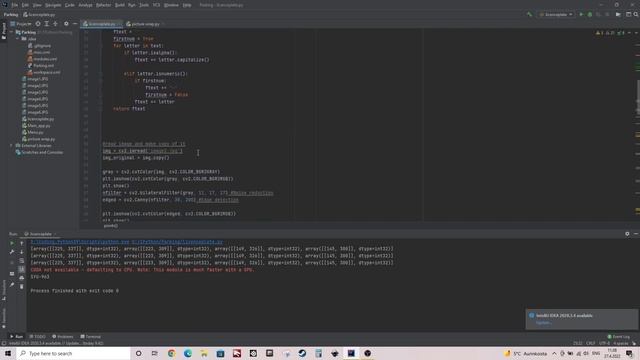Open the Code menu
The height and width of the screenshot is (360, 640).
70,5
